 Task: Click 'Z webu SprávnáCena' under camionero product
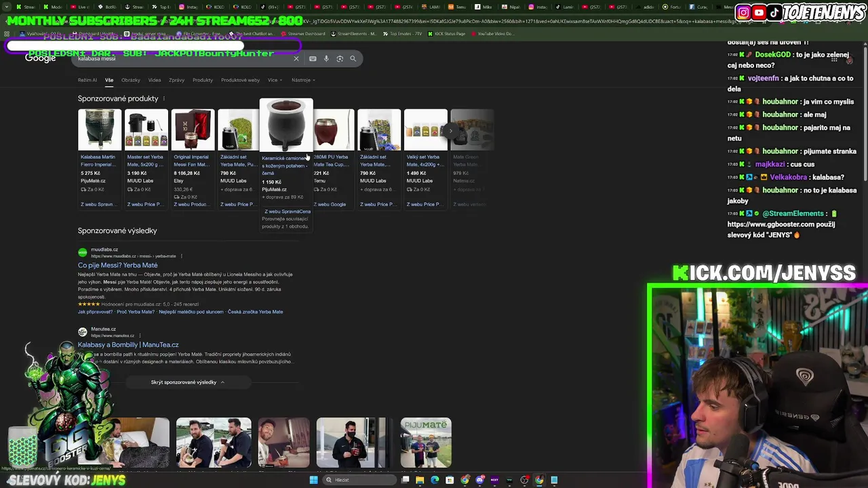[288, 211]
